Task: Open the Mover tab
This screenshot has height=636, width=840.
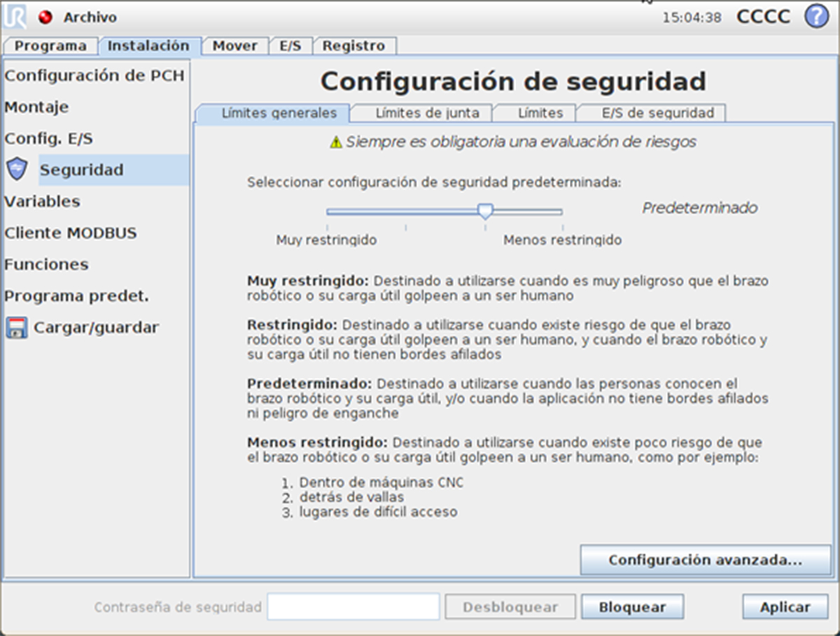Action: [234, 46]
